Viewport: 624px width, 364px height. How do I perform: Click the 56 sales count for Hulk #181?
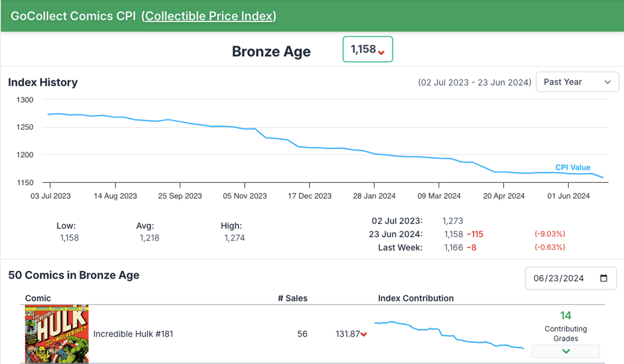click(302, 334)
